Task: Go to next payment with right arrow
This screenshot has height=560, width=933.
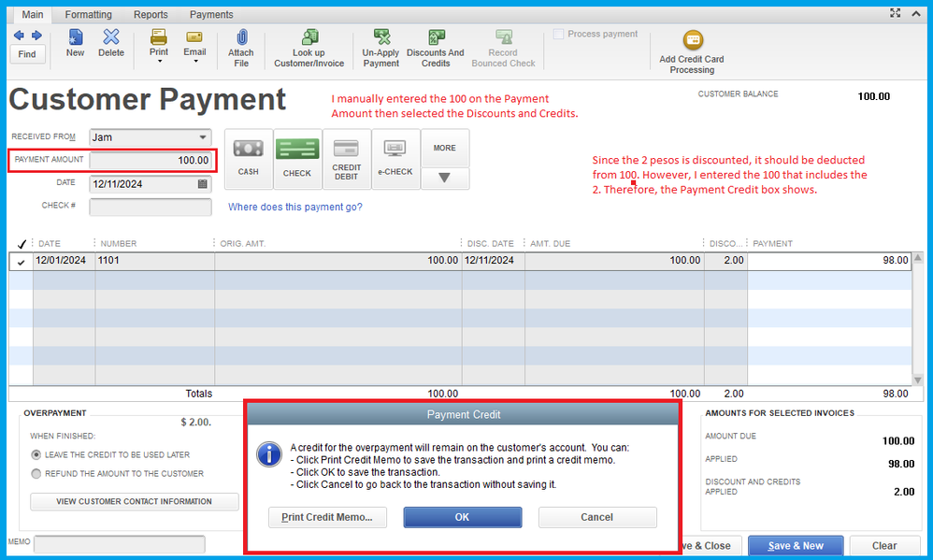Action: point(36,36)
